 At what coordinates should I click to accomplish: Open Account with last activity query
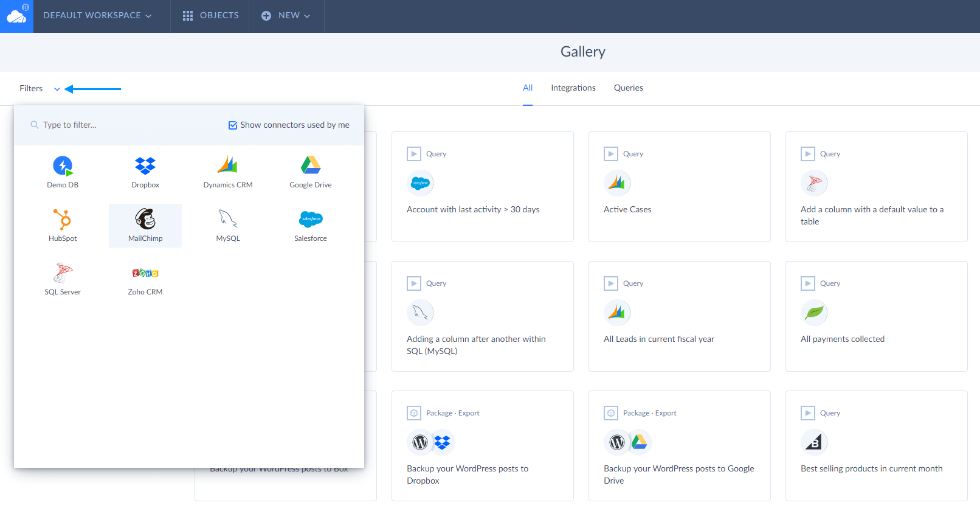[483, 187]
